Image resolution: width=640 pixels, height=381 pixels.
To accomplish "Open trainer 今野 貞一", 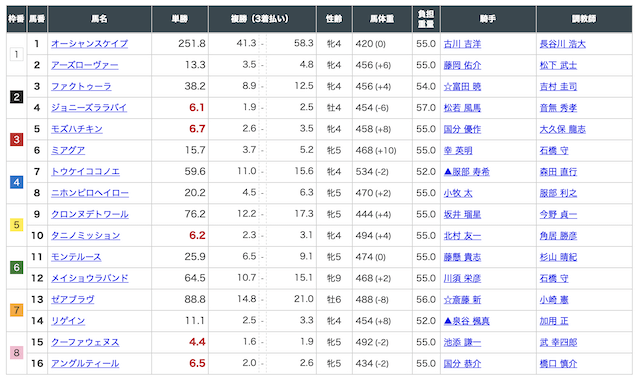I will tap(558, 214).
